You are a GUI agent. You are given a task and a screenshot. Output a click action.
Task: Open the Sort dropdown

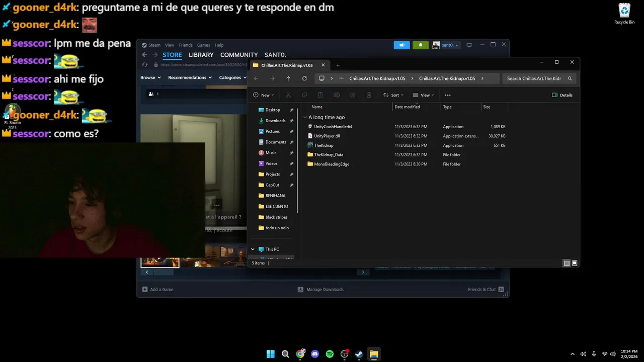[x=393, y=95]
